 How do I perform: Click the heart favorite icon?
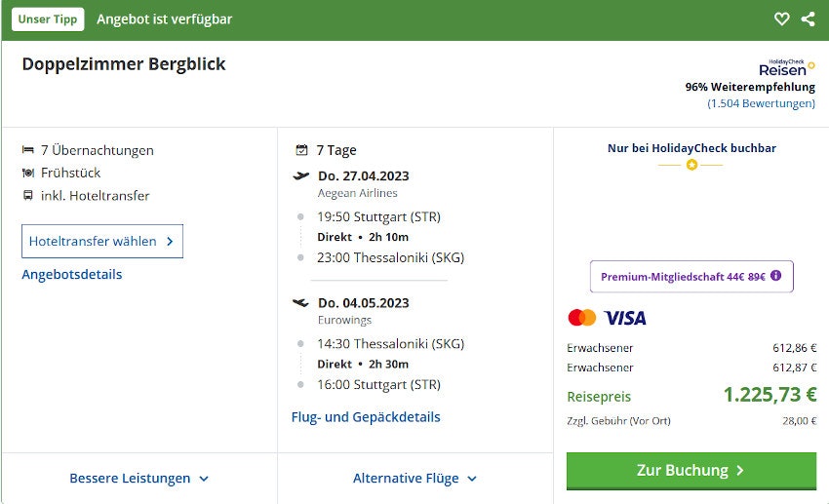(781, 19)
